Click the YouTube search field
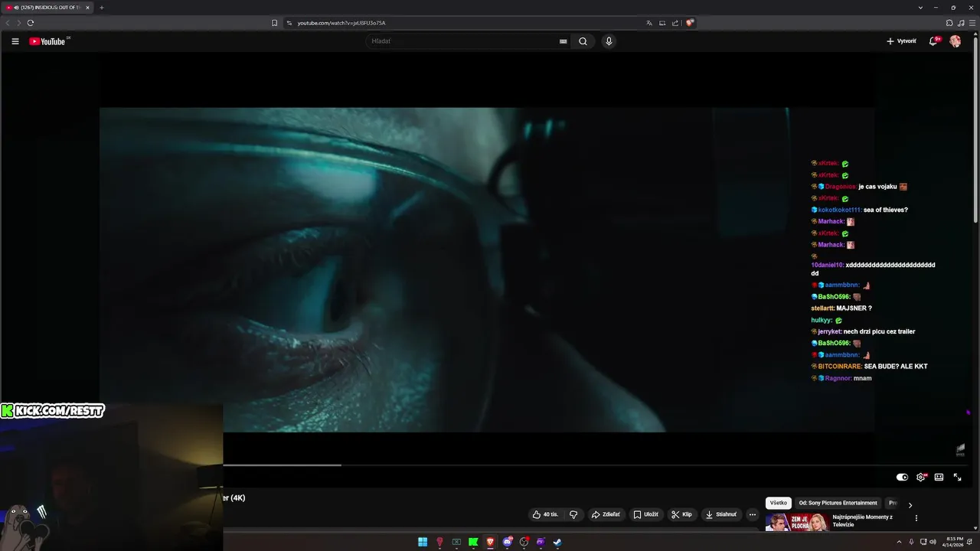Image resolution: width=980 pixels, height=551 pixels. 463,41
